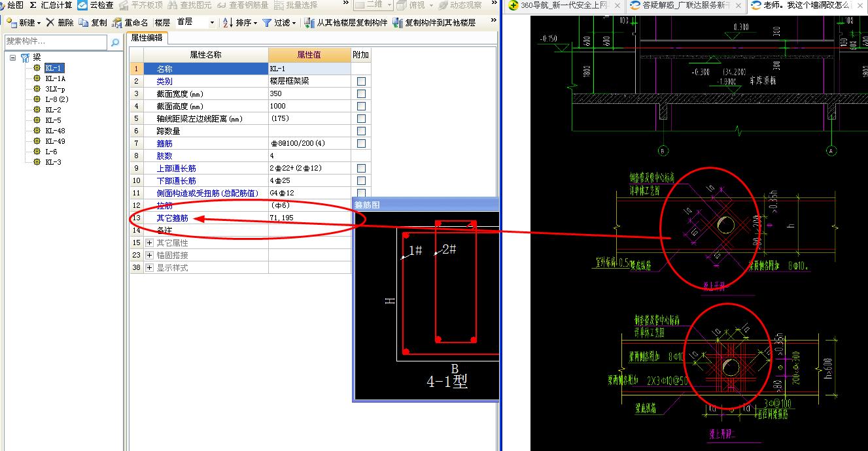Expand the 其它属性 group
Viewport: 868px width, 451px height.
(x=150, y=242)
